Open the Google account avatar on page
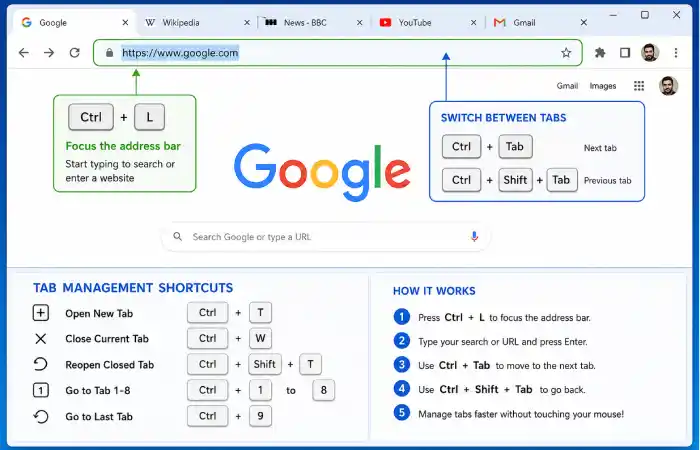 point(668,86)
